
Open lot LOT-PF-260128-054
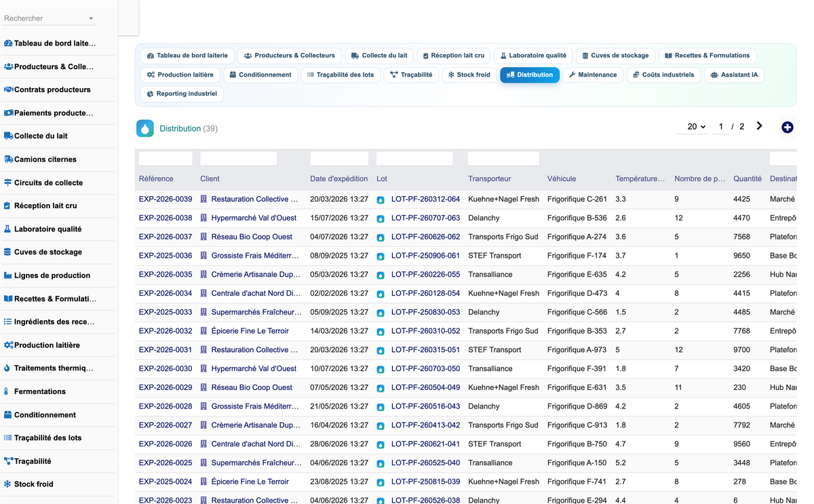[x=425, y=293]
